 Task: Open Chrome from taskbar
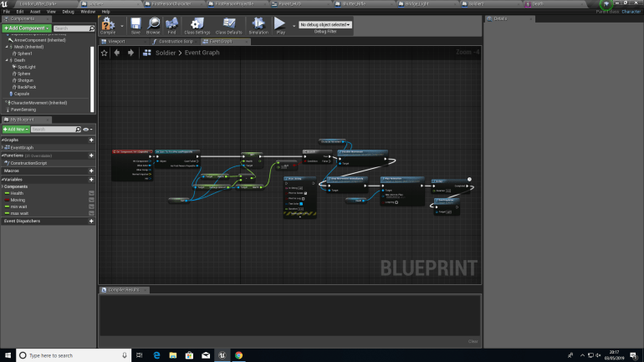(238, 355)
